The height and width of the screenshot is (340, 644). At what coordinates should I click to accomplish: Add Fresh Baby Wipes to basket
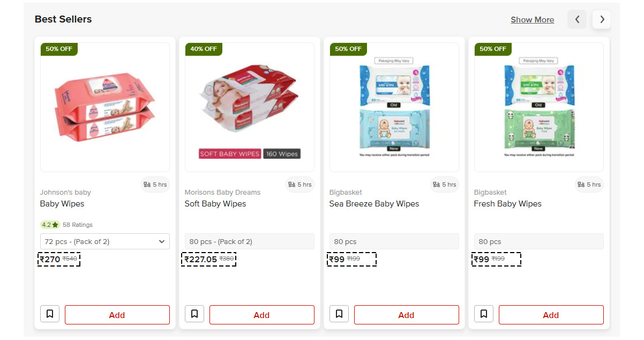point(551,315)
